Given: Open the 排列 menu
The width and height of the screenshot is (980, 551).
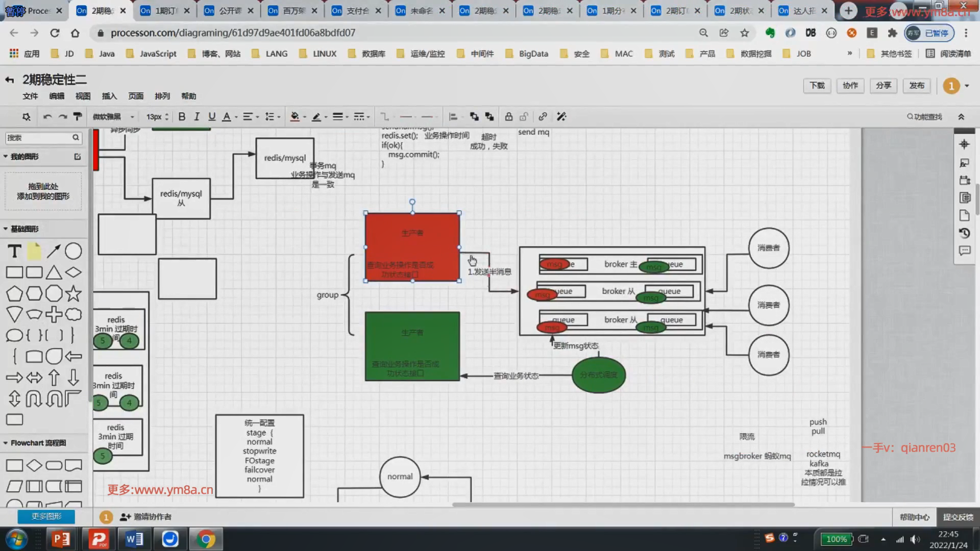Looking at the screenshot, I should pos(162,96).
